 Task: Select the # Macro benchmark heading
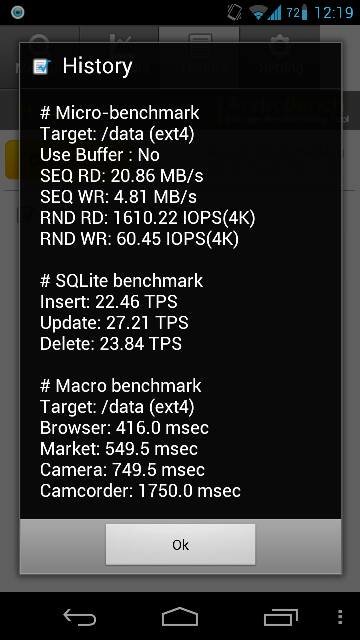[x=121, y=386]
